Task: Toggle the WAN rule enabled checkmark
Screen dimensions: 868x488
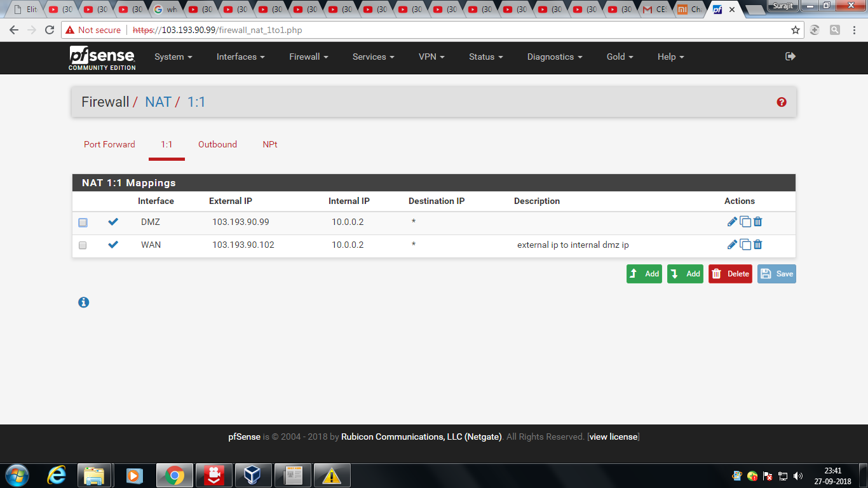Action: coord(113,245)
